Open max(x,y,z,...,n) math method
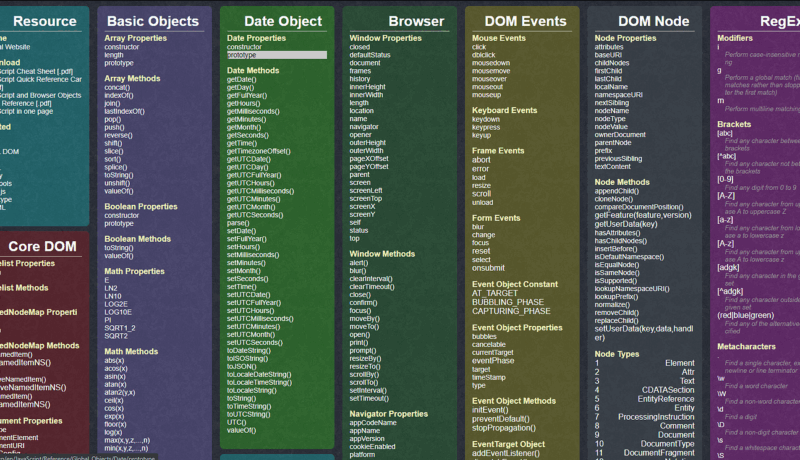800x460 pixels. (x=127, y=440)
